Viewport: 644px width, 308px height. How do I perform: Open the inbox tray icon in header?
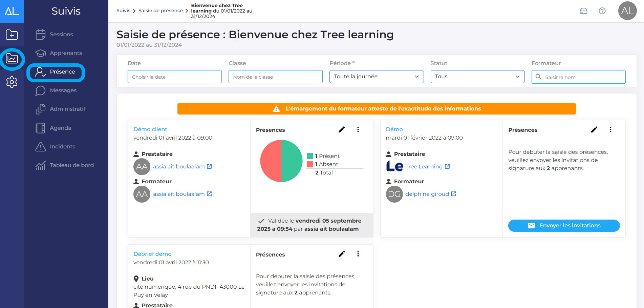click(x=583, y=11)
